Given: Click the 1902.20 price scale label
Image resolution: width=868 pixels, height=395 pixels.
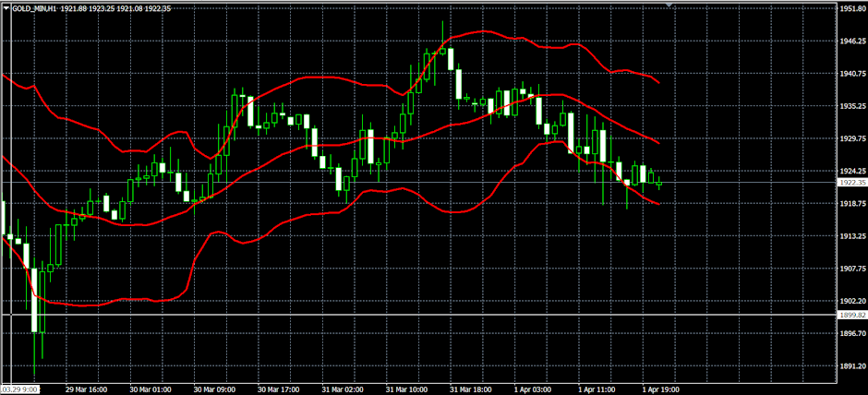Looking at the screenshot, I should [x=853, y=302].
